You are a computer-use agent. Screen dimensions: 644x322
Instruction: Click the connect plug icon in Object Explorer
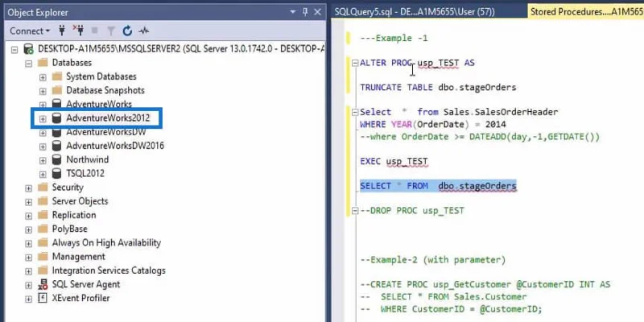[x=63, y=31]
